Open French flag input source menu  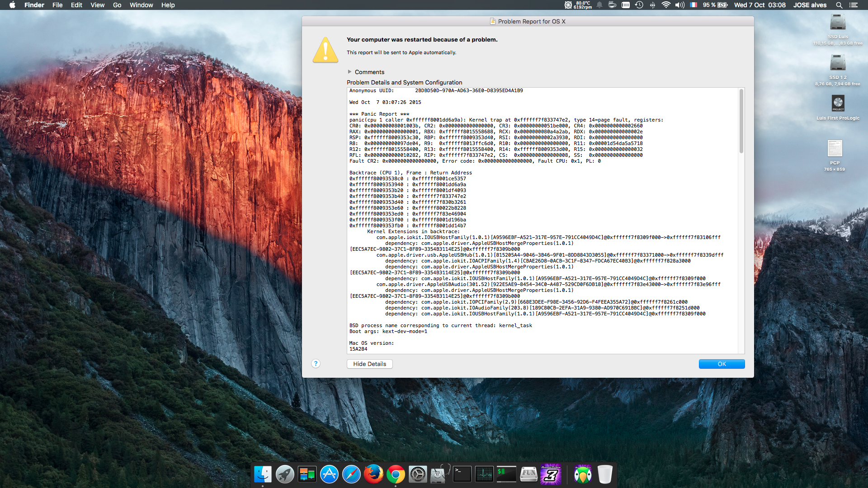tap(693, 5)
